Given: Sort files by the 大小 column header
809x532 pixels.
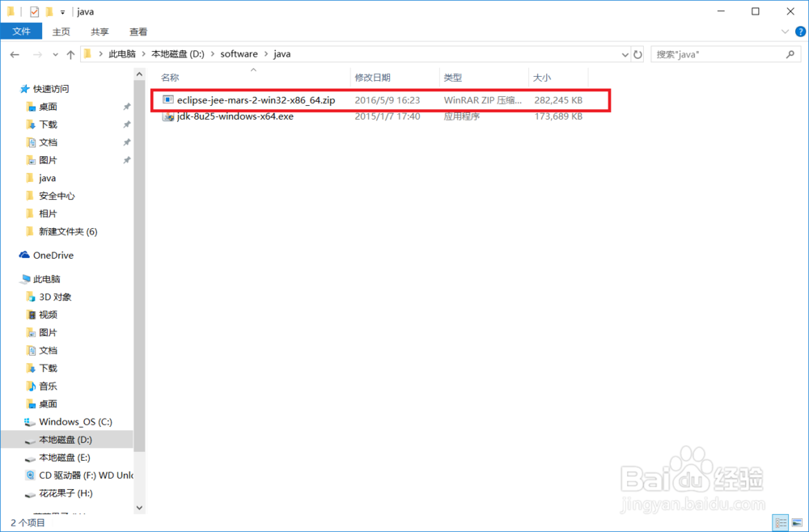Looking at the screenshot, I should pos(542,78).
